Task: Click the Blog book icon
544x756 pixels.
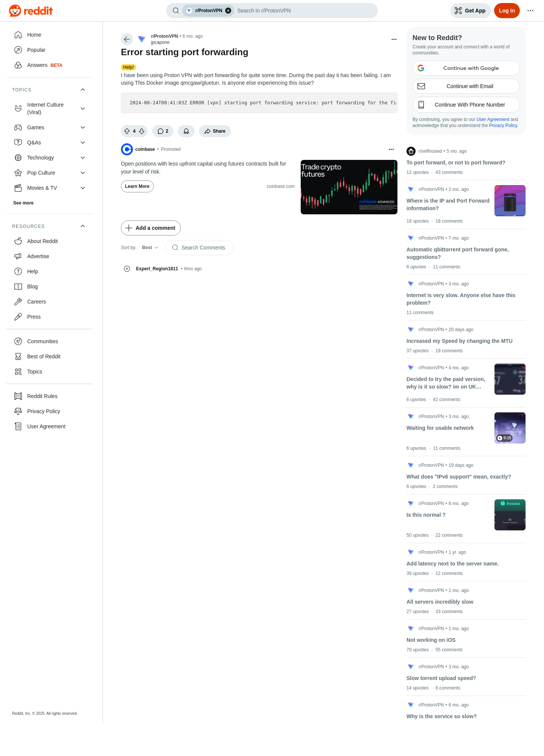Action: point(18,287)
